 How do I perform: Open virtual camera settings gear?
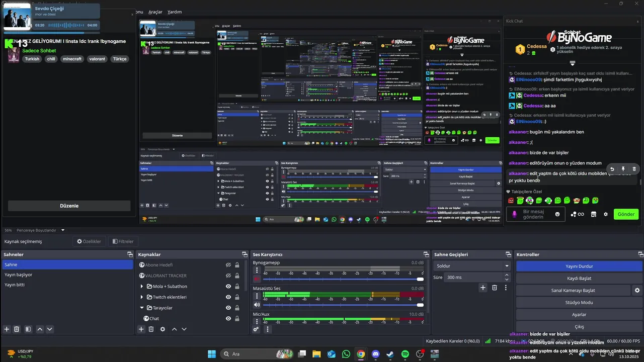637,291
